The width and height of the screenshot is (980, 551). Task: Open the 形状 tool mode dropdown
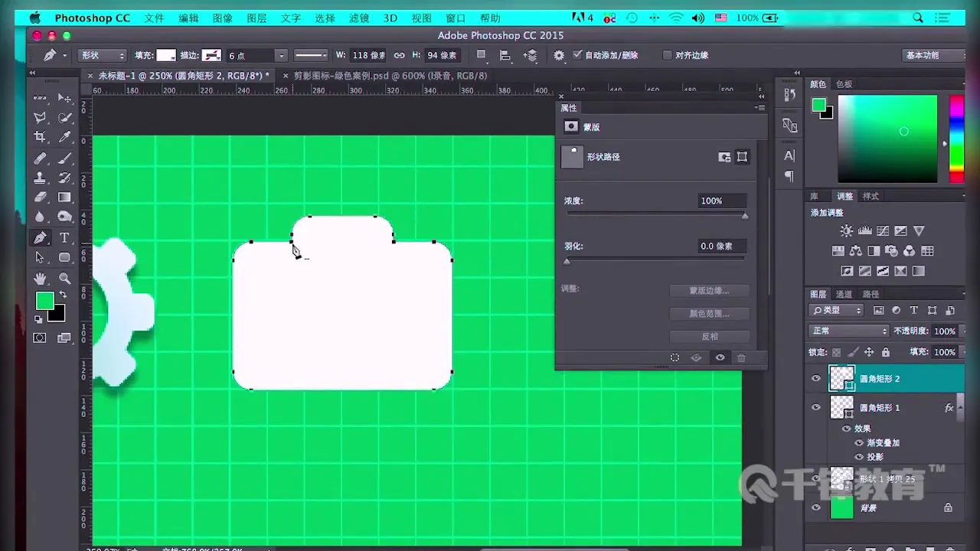(x=103, y=55)
